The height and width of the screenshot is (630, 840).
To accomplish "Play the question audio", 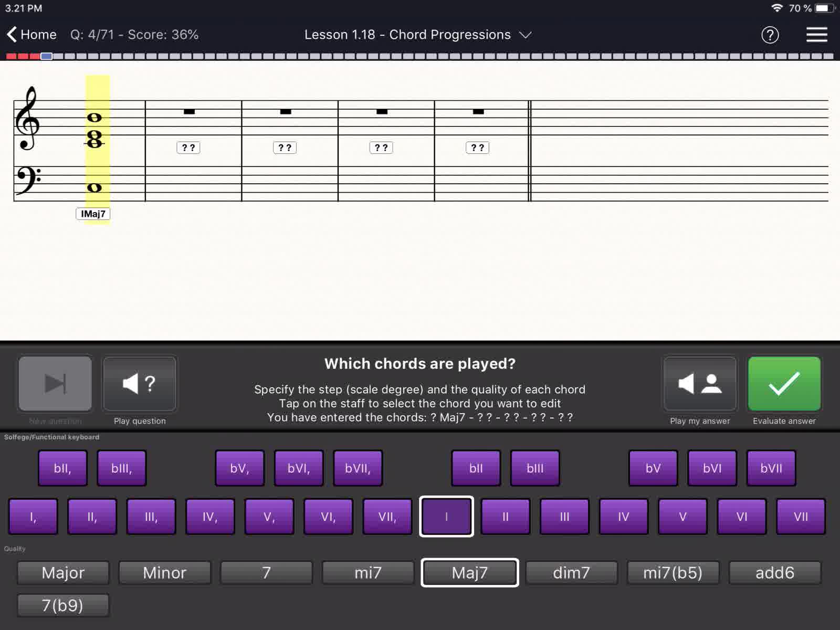I will click(140, 384).
